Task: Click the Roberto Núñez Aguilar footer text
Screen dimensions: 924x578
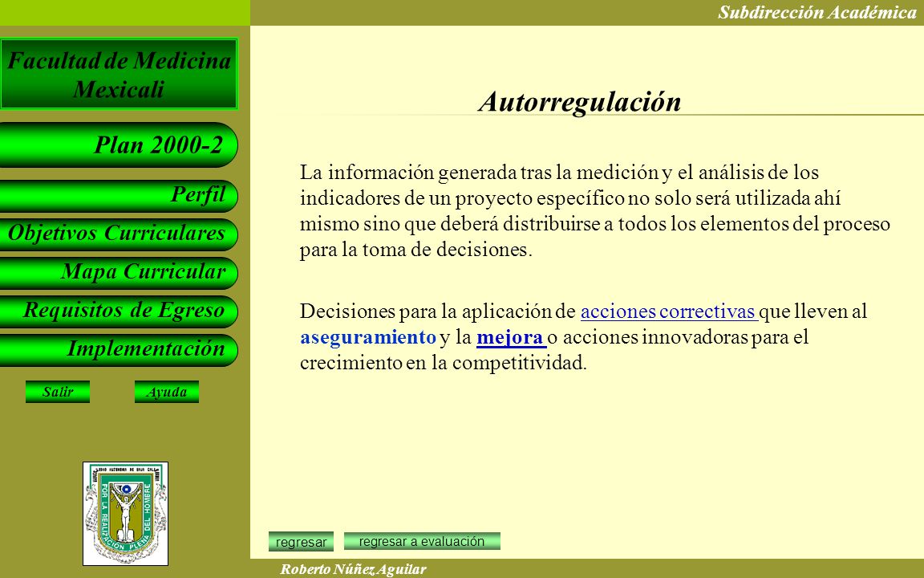Action: pyautogui.click(x=353, y=569)
